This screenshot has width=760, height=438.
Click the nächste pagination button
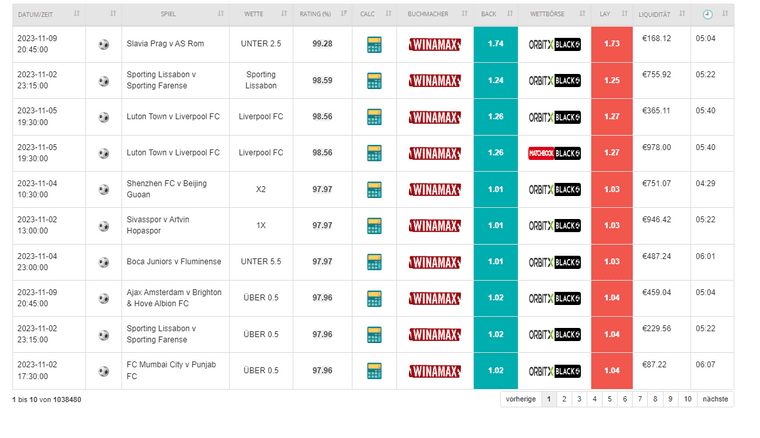716,399
